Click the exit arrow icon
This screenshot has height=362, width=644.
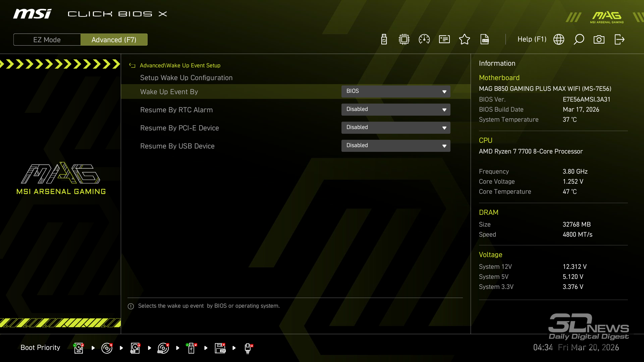pyautogui.click(x=619, y=40)
